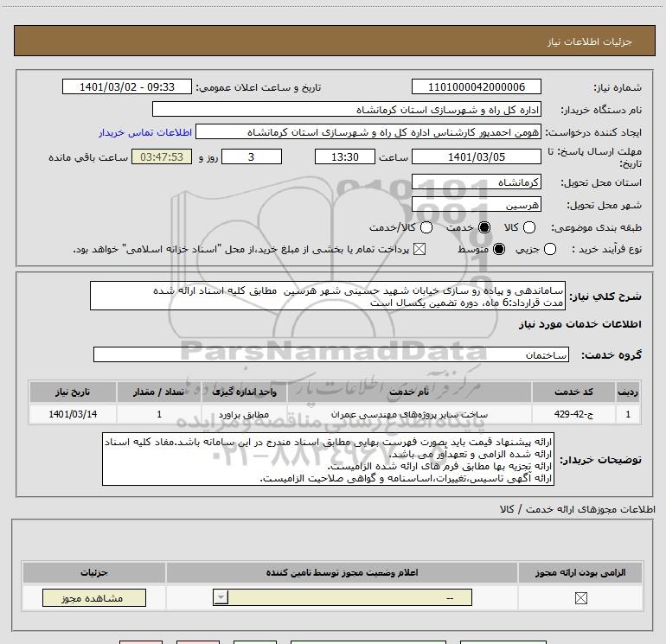Click the unit cell مطابق براورد
The width and height of the screenshot is (666, 644).
pos(244,414)
